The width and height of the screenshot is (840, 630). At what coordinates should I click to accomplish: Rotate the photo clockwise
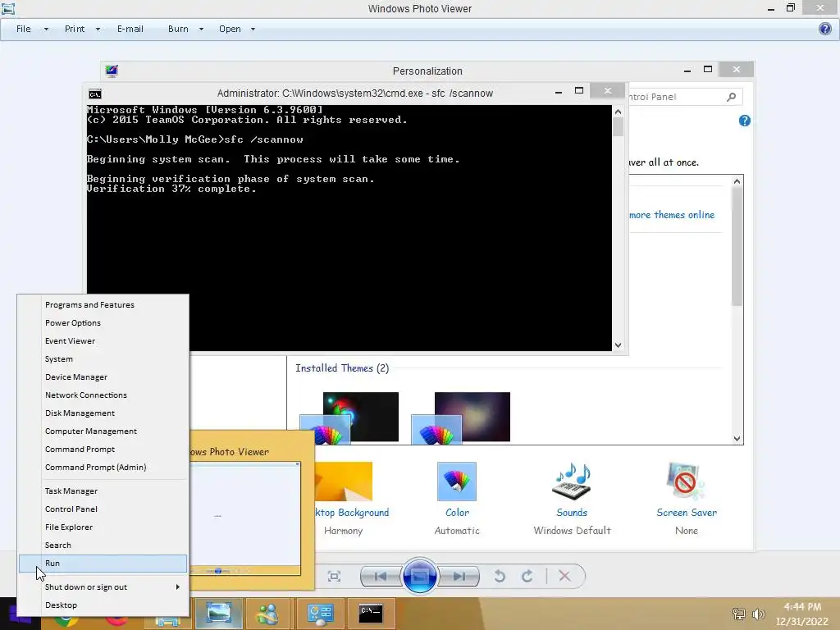[527, 577]
